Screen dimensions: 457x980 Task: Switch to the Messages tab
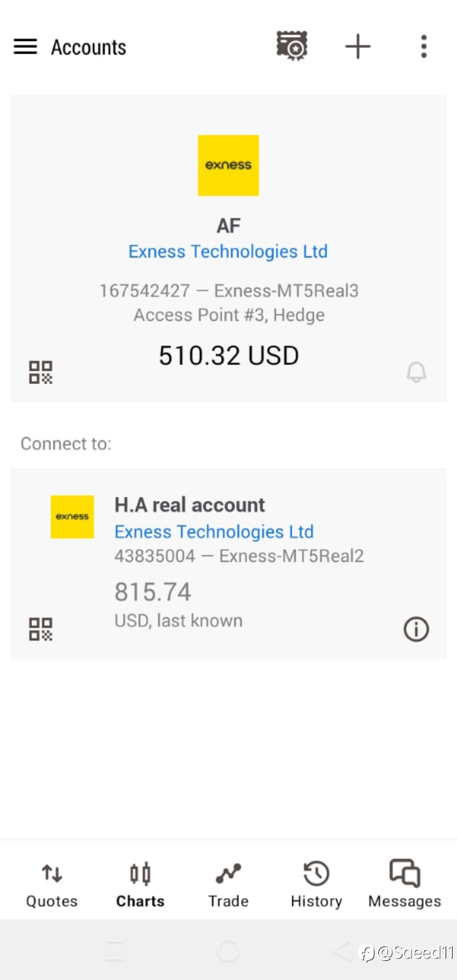[404, 885]
